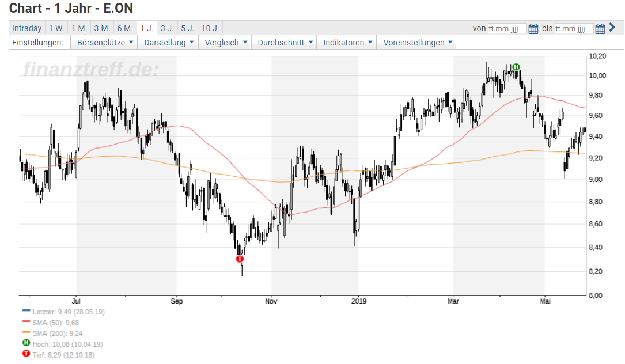Click the 'Mai' x-axis label
The image size is (625, 364).
546,301
